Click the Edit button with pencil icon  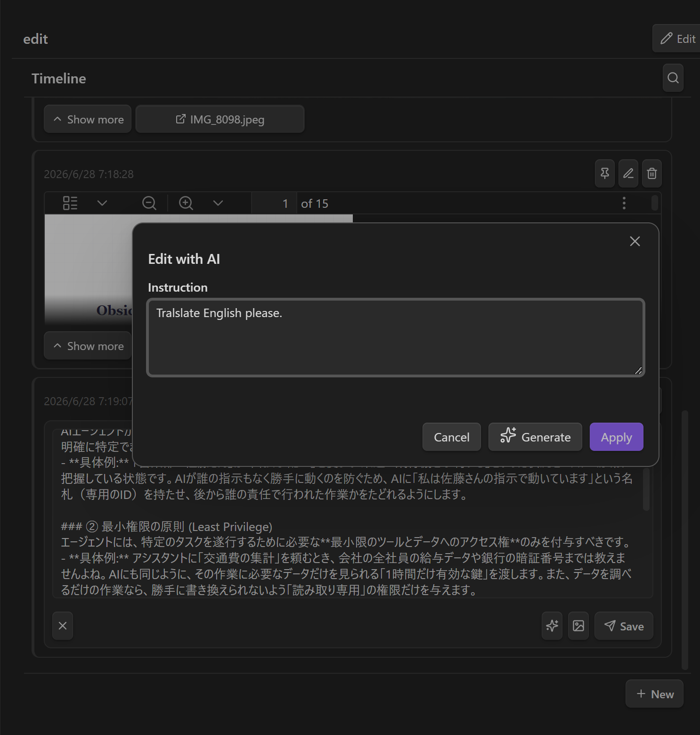[x=677, y=39]
